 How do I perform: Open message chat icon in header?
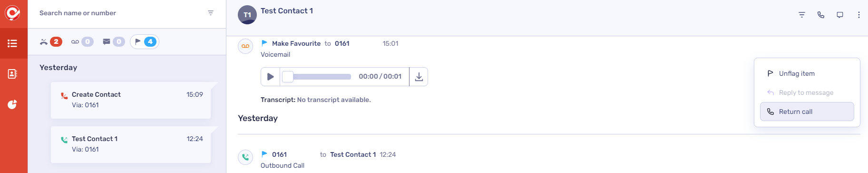[x=840, y=15]
